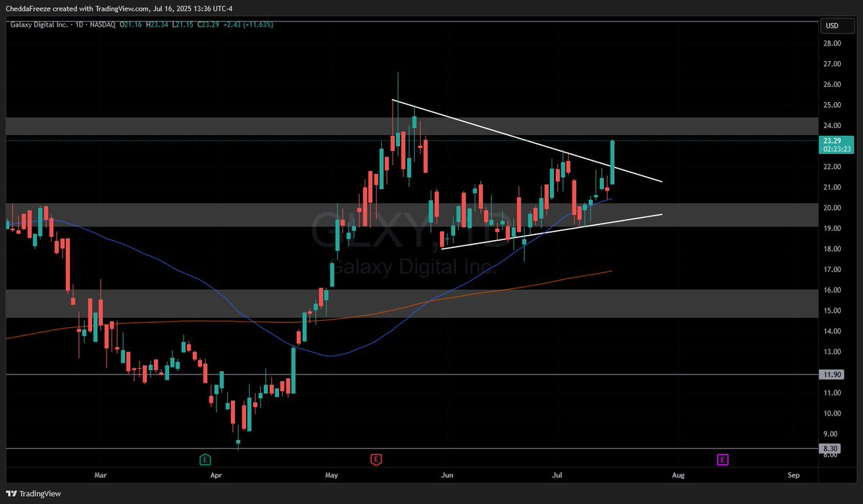The width and height of the screenshot is (863, 504).
Task: Click the TradingView logo at the bottom left
Action: click(x=34, y=493)
